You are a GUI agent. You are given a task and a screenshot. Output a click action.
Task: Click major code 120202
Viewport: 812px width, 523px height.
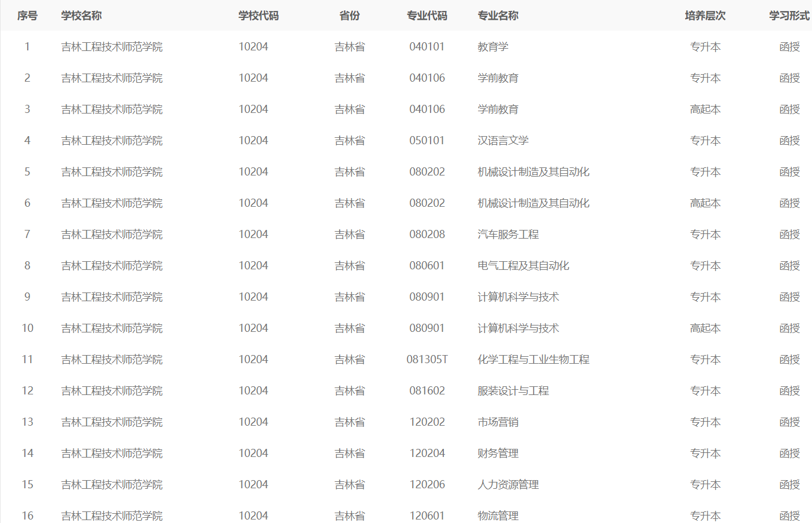coord(427,422)
